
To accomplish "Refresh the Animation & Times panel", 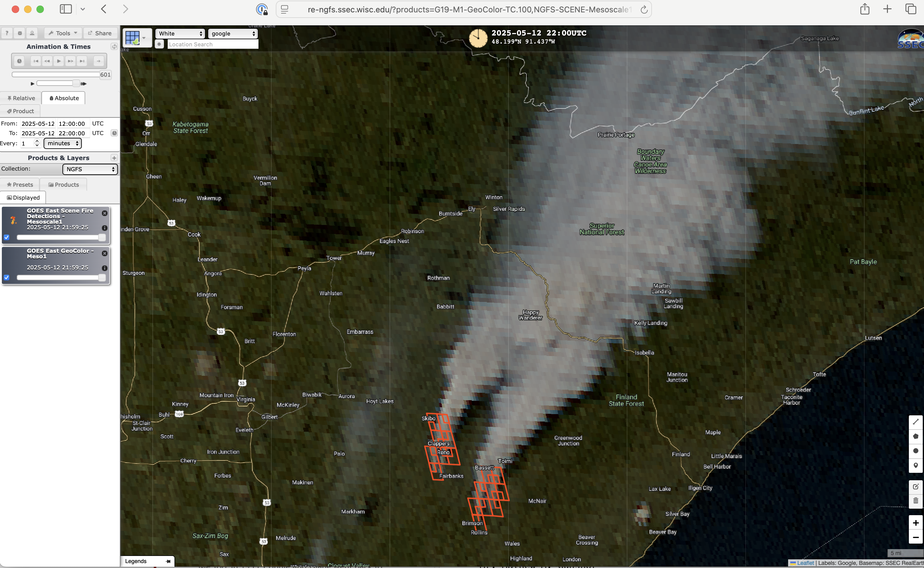I will tap(114, 47).
